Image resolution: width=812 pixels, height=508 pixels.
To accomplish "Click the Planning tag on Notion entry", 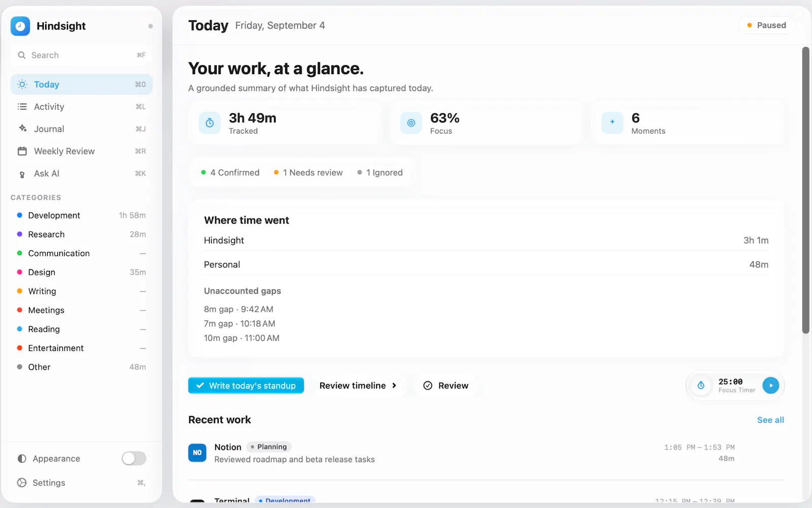I will [269, 447].
